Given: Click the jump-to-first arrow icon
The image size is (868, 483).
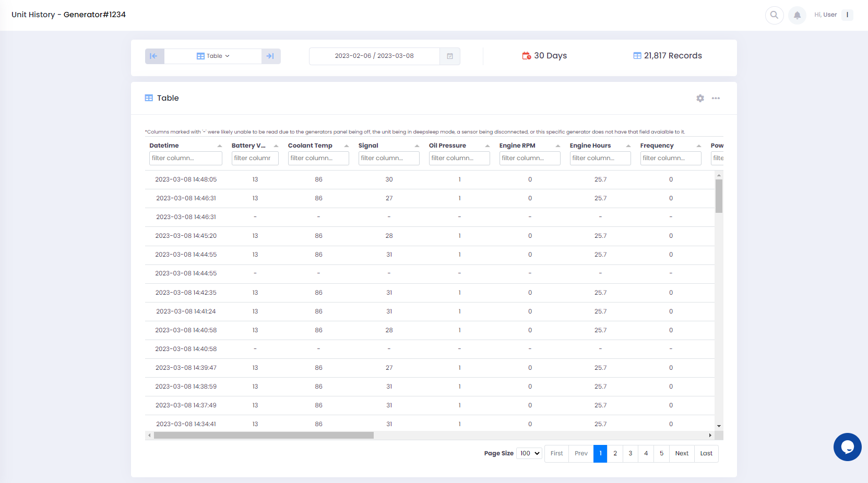Looking at the screenshot, I should pos(154,56).
